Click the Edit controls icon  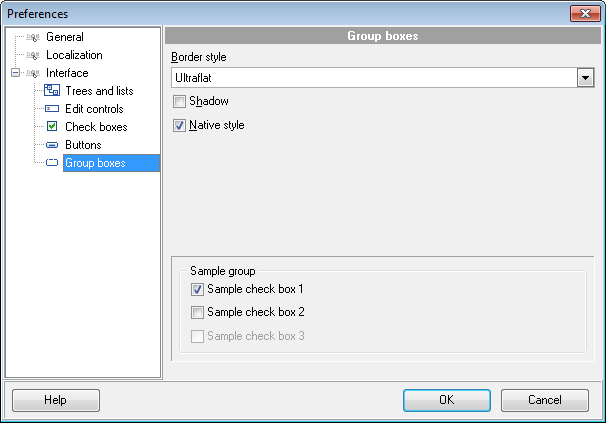pyautogui.click(x=52, y=110)
